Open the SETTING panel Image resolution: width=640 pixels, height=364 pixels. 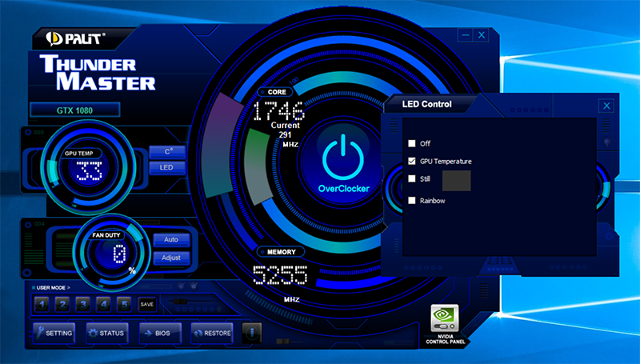click(54, 333)
